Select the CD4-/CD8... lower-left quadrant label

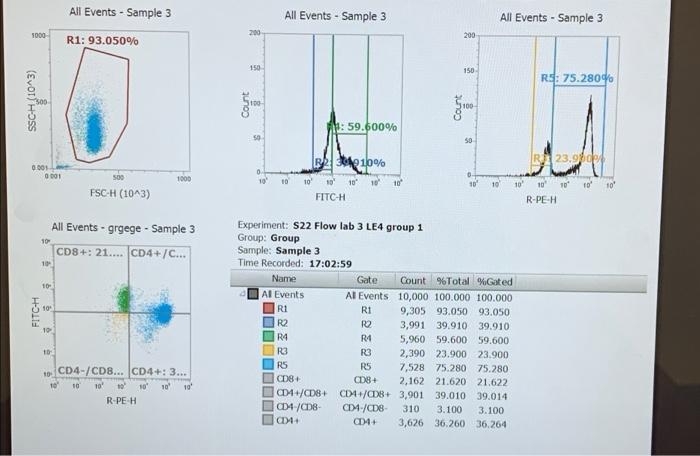92,371
